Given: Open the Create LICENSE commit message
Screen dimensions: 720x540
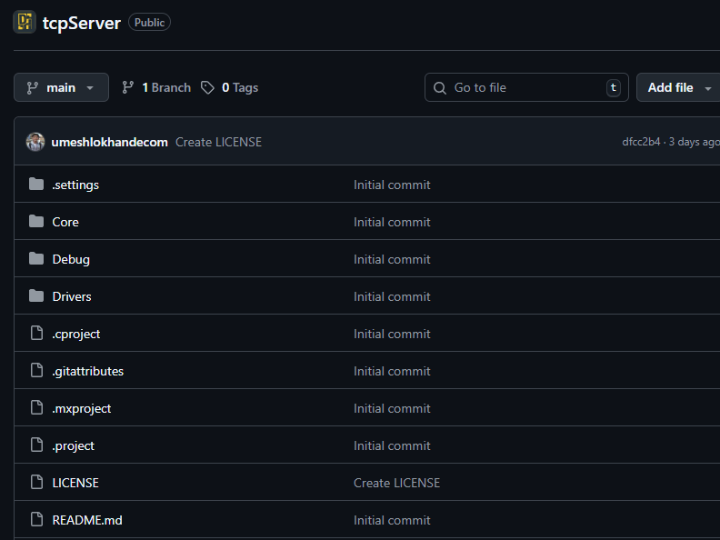Looking at the screenshot, I should coord(218,142).
